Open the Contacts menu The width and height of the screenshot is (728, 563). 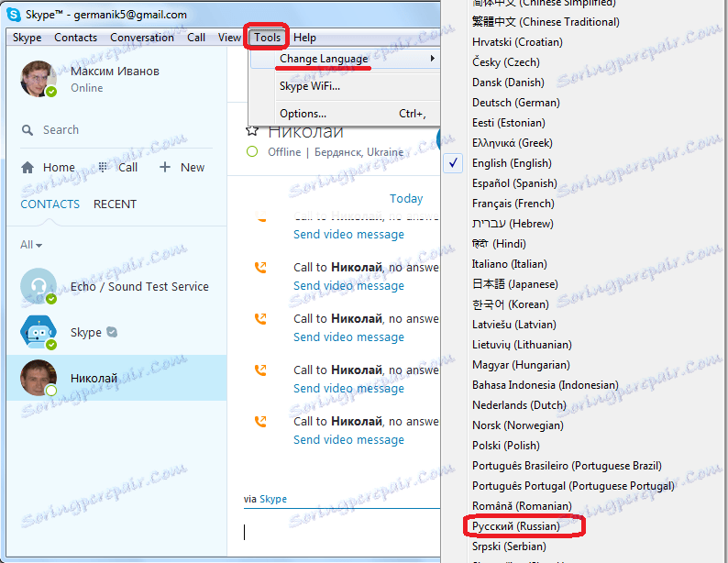tap(76, 38)
